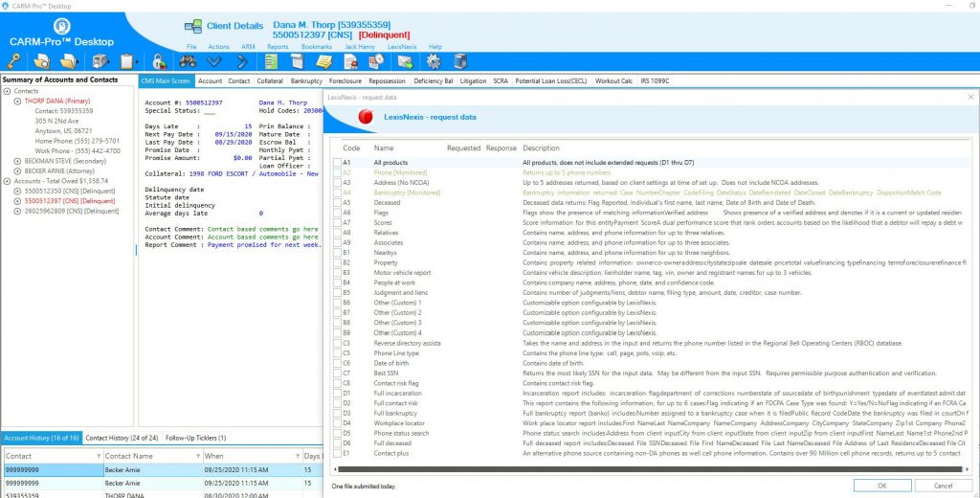Click left arrow of LexisNexis list scrollbar
This screenshot has height=498, width=980.
click(x=334, y=468)
